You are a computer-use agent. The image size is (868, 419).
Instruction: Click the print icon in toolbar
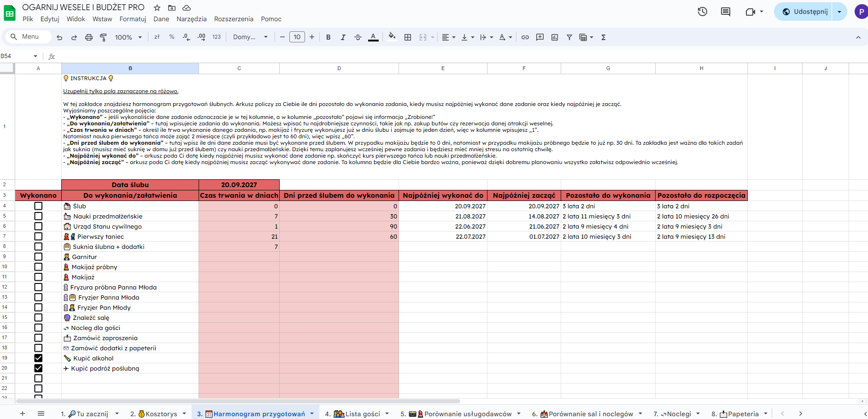pos(89,37)
